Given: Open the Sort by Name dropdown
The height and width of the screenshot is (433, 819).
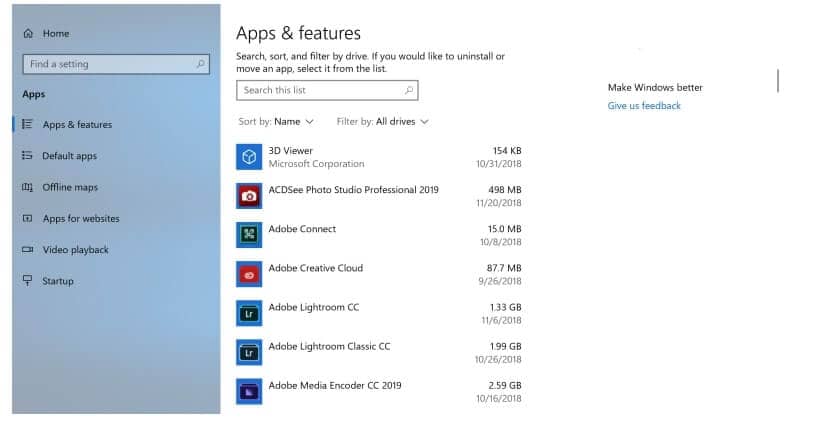Looking at the screenshot, I should pyautogui.click(x=276, y=122).
